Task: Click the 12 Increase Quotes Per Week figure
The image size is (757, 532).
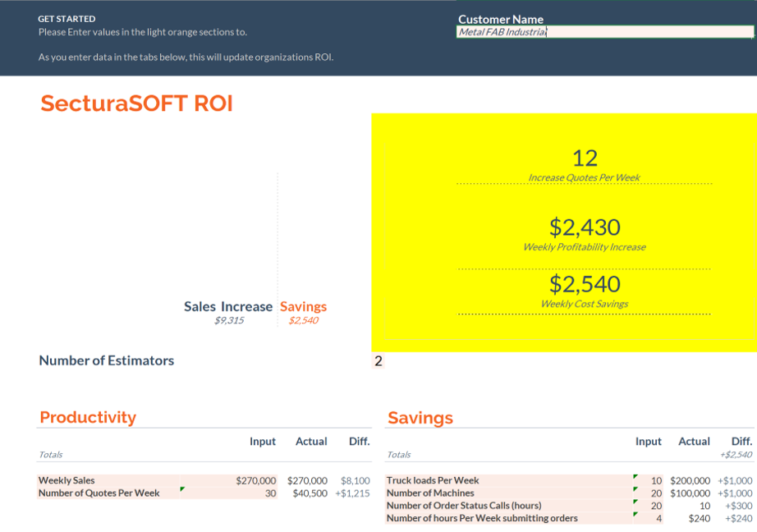Action: [x=585, y=158]
